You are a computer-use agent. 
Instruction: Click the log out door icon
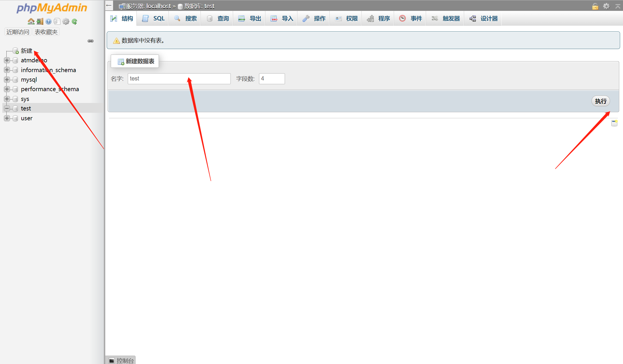40,21
